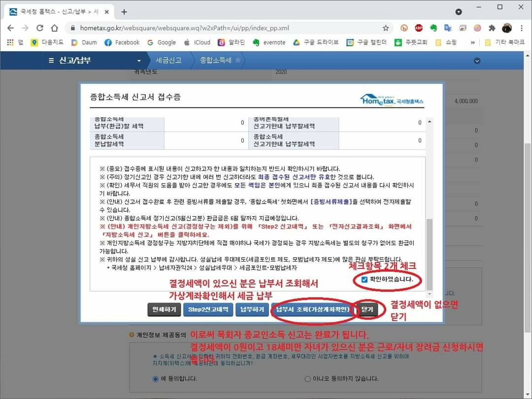
Task: Toggle the 확인하였습니다 checkbox
Action: coord(365,279)
